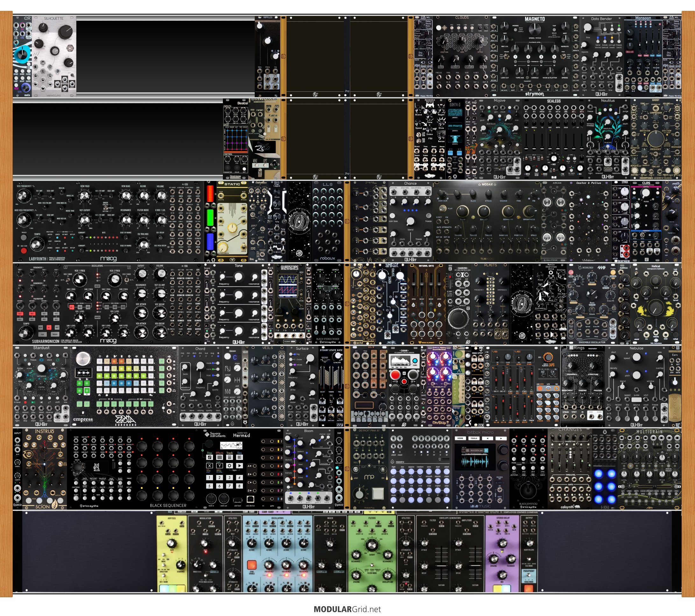The width and height of the screenshot is (695, 616).
Task: Click the Frequency knob on Rings
Action: coord(572,365)
